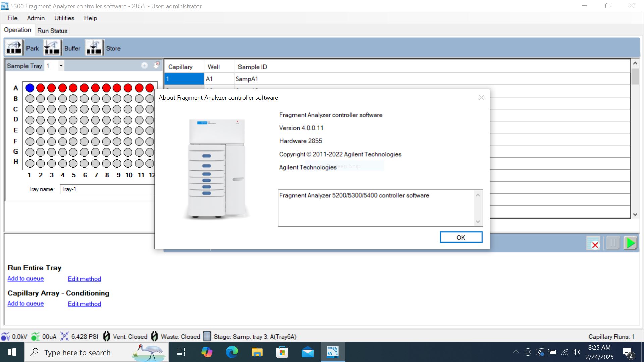Click OK in the About dialog
Screen dimensions: 644x362
[x=461, y=237]
